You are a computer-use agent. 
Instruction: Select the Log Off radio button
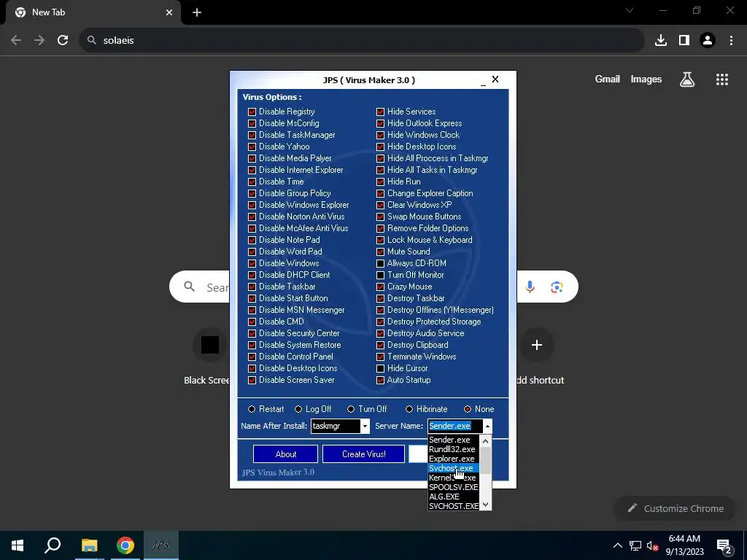[298, 409]
